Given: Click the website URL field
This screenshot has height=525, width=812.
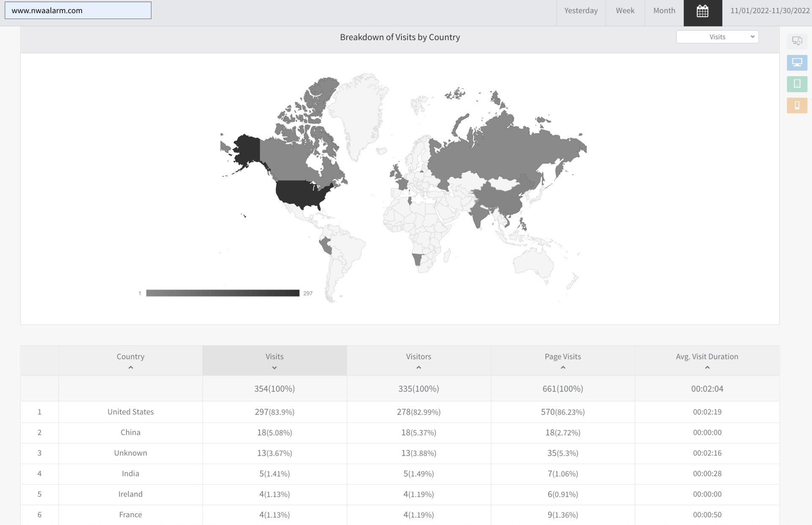Looking at the screenshot, I should point(78,11).
